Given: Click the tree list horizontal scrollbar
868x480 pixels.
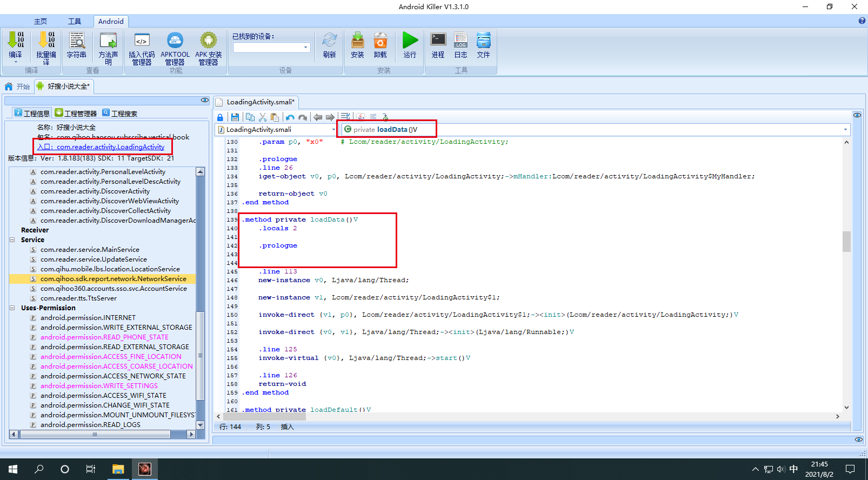Looking at the screenshot, I should (102, 434).
